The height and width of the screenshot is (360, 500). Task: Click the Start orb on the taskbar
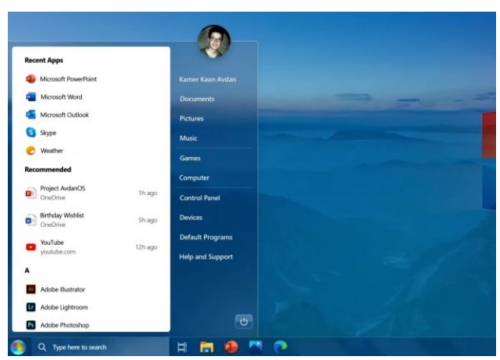pos(18,347)
